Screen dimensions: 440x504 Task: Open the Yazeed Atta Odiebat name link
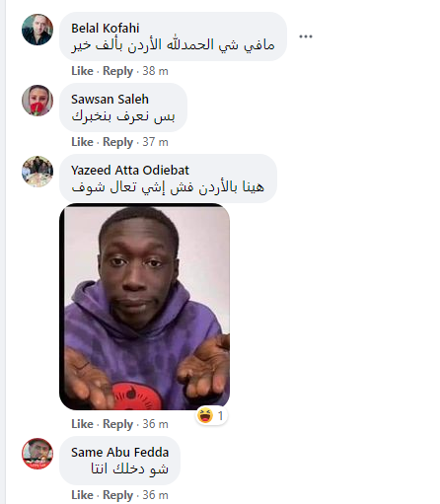130,171
